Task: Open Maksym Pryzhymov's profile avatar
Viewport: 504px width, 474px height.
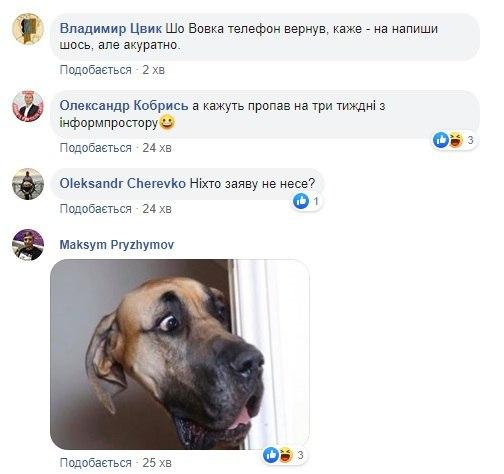Action: [28, 245]
